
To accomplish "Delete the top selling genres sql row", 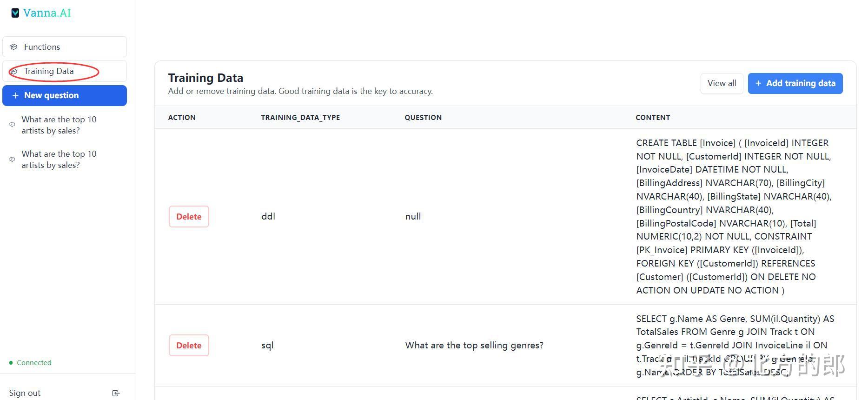I will point(189,346).
